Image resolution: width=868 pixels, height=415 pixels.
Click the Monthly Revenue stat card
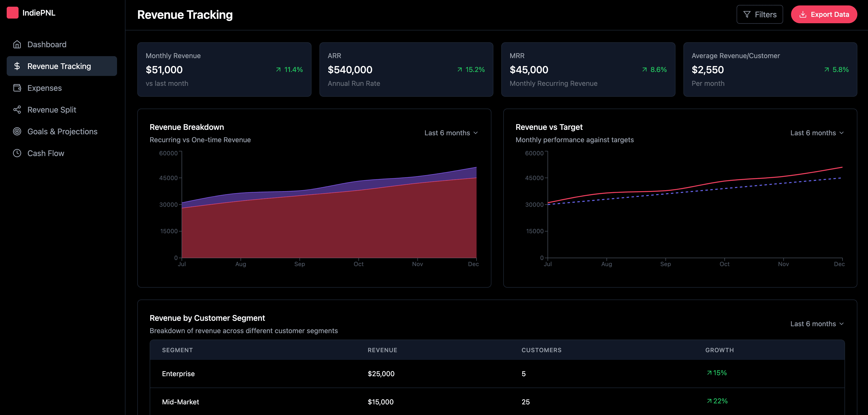tap(224, 69)
